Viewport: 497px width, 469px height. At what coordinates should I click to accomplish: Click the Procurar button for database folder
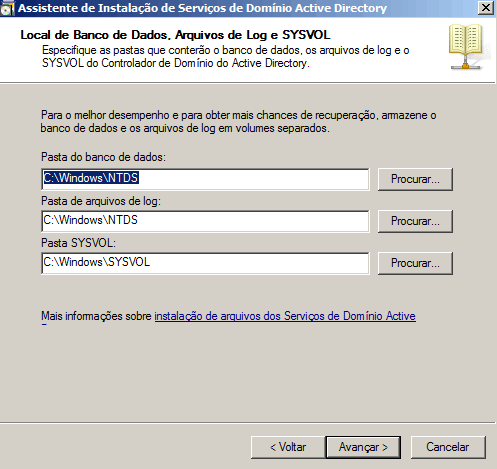pos(415,179)
